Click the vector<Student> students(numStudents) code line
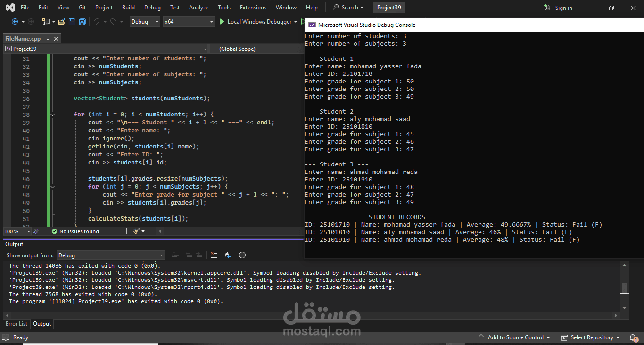Screen dimensions: 644x345 141,99
